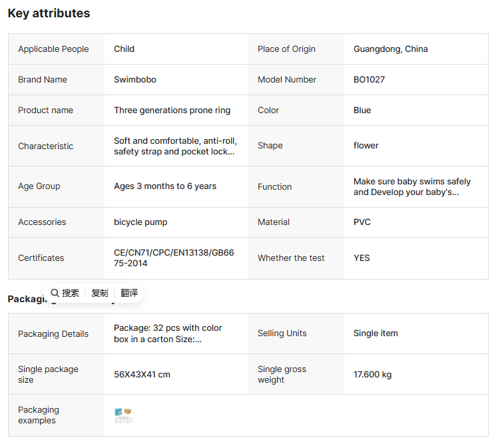Open the Packaging examples thumbnail image

click(123, 415)
